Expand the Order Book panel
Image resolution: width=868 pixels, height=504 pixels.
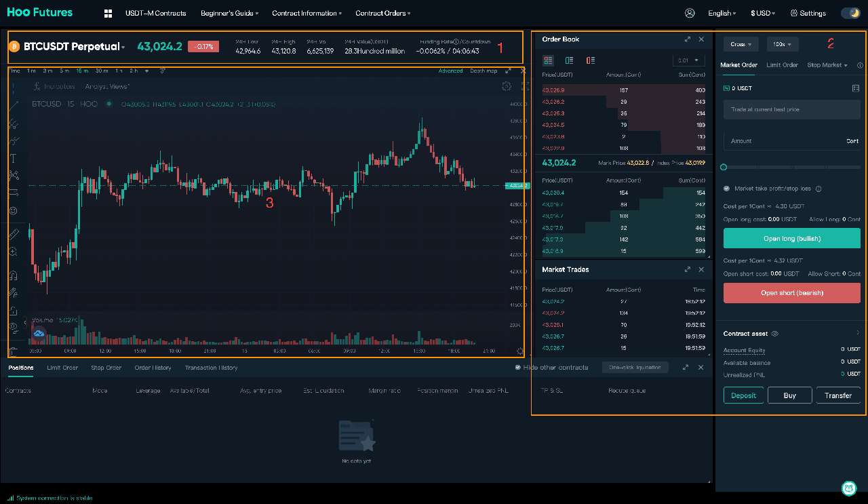688,39
